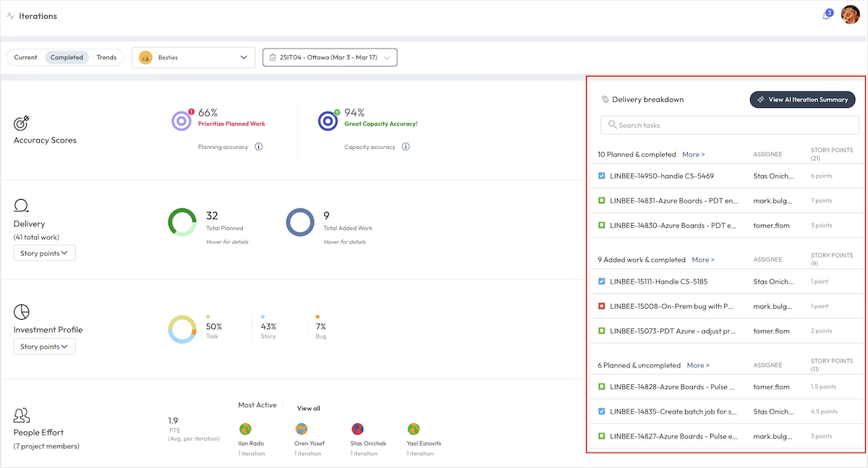Click the 4.5 points value
The width and height of the screenshot is (868, 468).
824,412
